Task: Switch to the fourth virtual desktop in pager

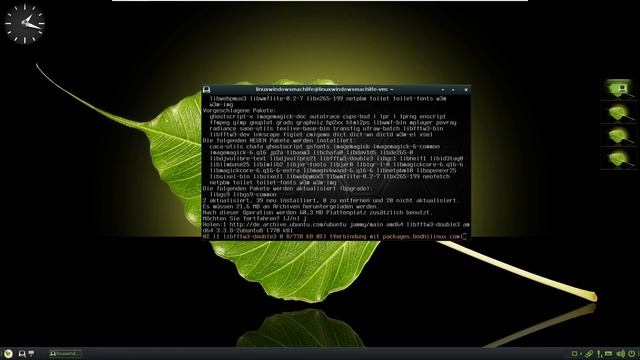Action: [619, 158]
